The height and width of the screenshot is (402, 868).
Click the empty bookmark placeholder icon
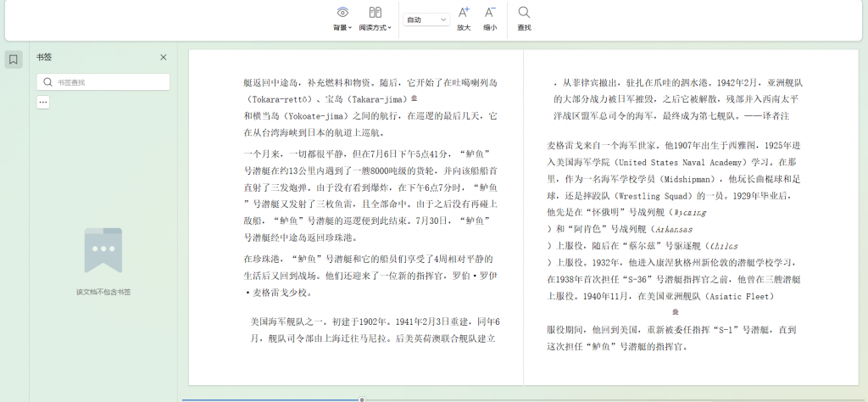[x=103, y=250]
